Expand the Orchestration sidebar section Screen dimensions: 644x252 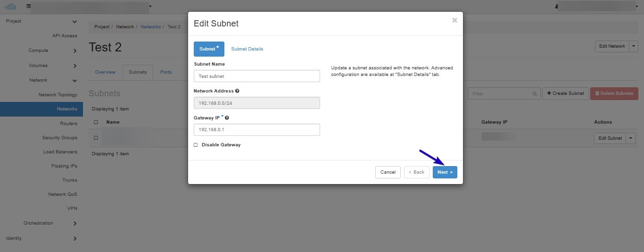point(75,223)
